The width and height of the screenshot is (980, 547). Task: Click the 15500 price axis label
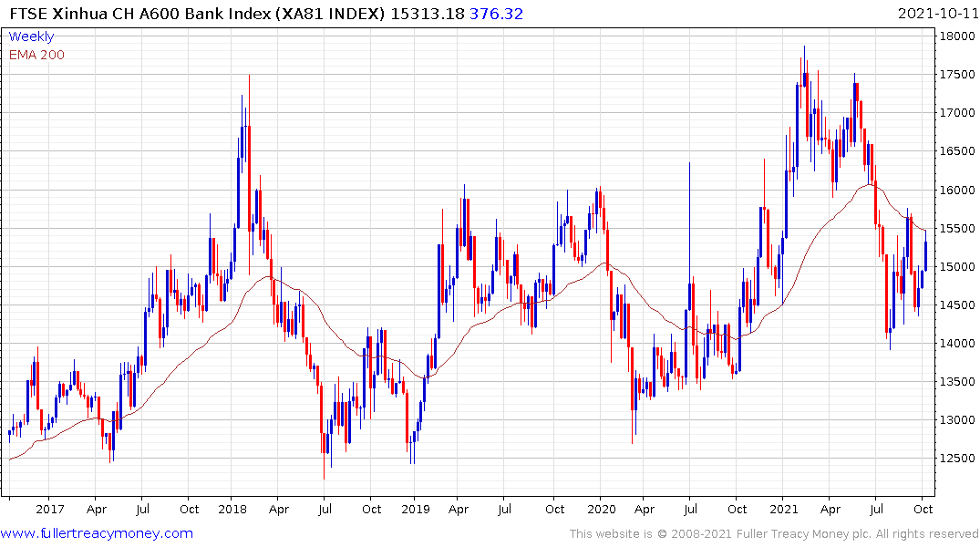tap(957, 228)
